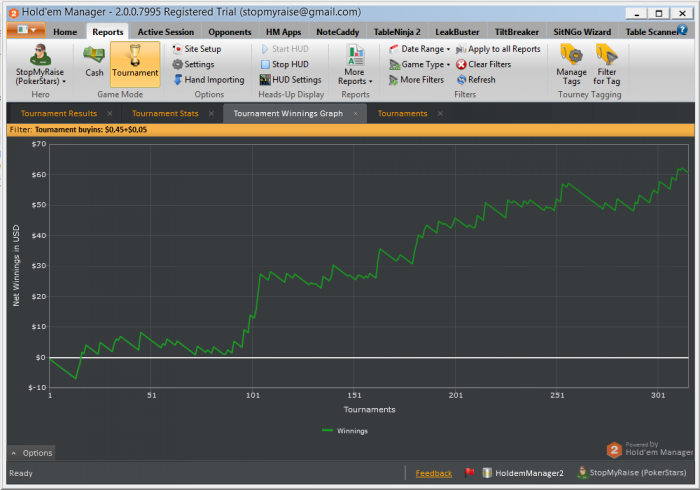The width and height of the screenshot is (700, 490).
Task: Open the application menu orange button
Action: pyautogui.click(x=26, y=30)
